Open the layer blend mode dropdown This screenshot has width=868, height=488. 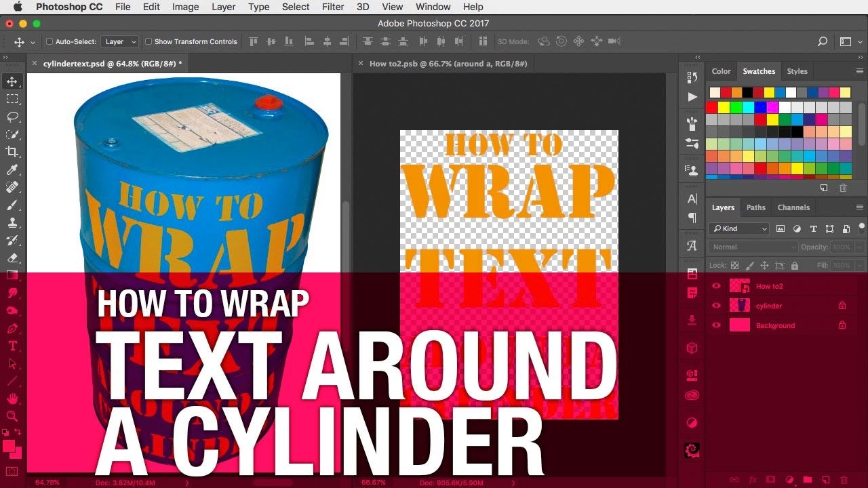tap(752, 247)
